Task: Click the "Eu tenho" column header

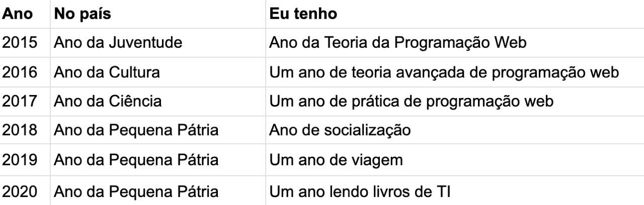Action: (303, 14)
